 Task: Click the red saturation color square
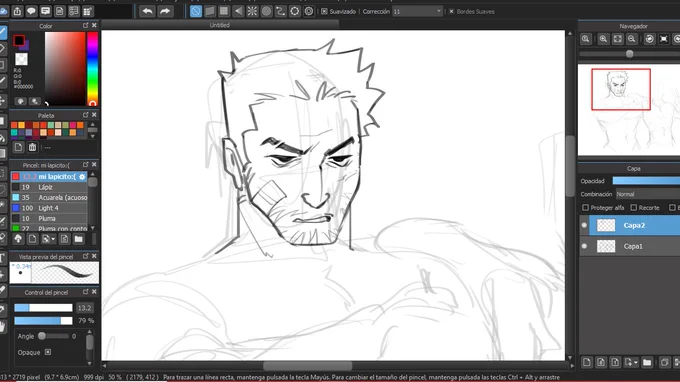click(65, 69)
